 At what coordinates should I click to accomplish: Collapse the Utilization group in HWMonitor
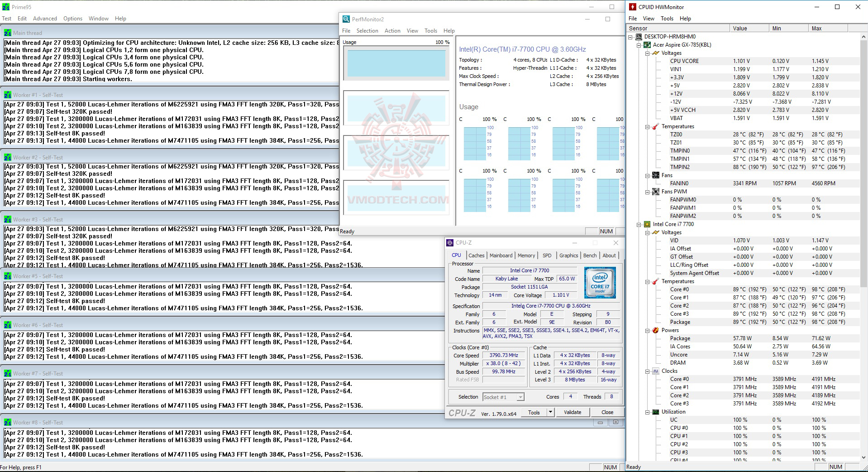tap(648, 412)
